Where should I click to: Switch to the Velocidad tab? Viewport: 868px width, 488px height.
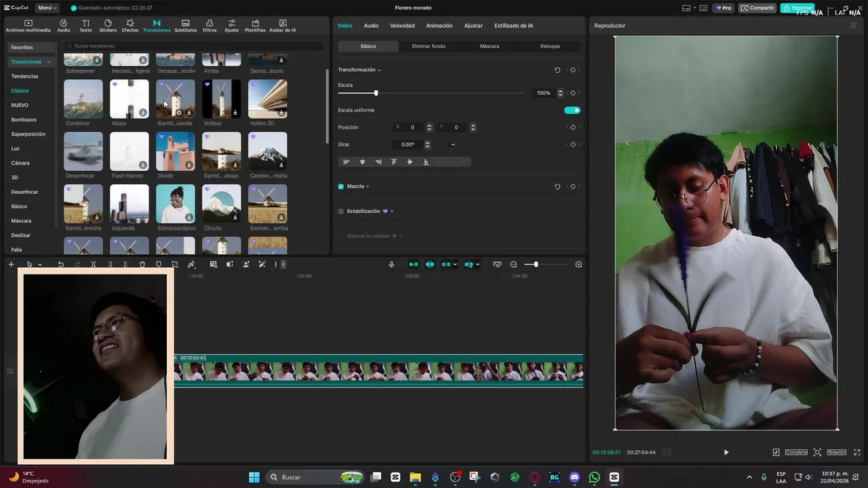point(402,26)
